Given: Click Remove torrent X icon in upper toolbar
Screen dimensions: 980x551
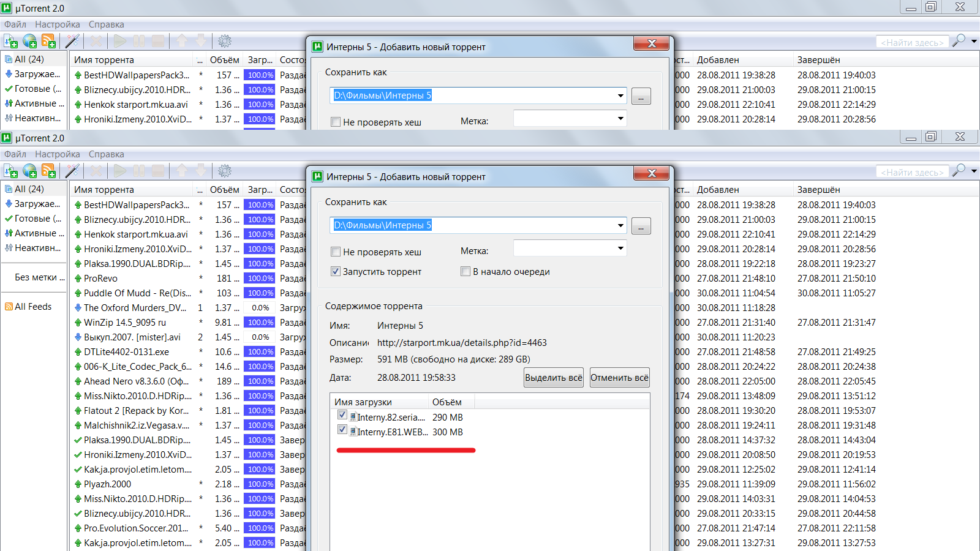Looking at the screenshot, I should pos(96,41).
